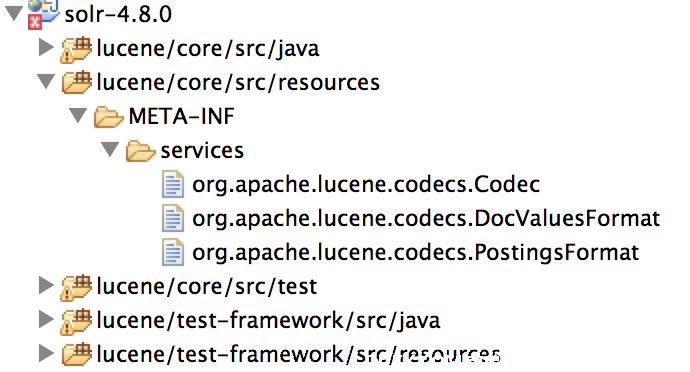Expand lucene/core/src/test source folder
Viewport: 690px width, 372px height.
[x=46, y=285]
